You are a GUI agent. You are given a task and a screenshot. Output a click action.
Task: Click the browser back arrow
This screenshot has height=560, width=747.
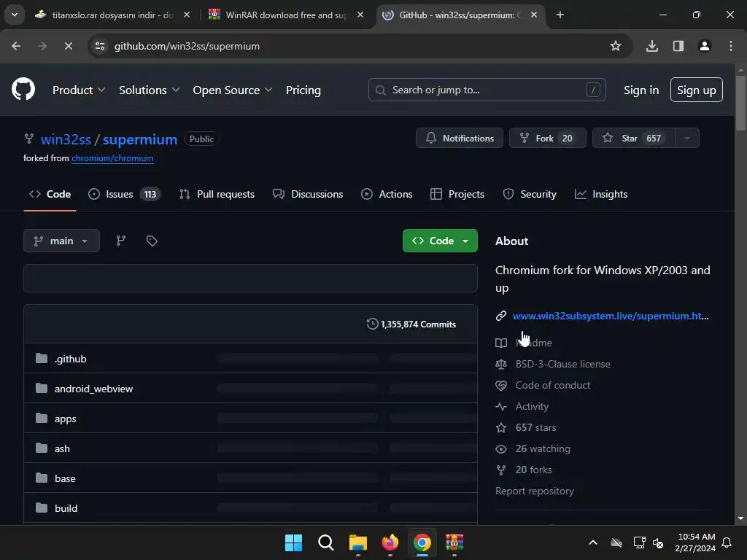[16, 46]
